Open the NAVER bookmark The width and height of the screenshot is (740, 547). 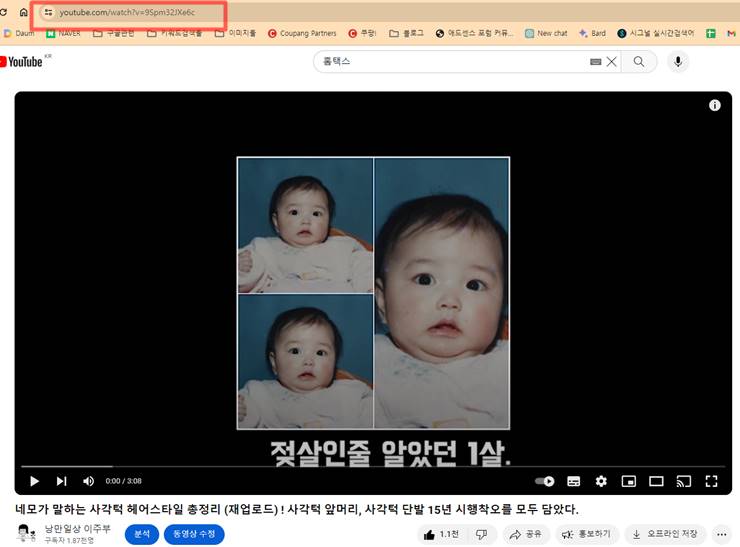point(63,33)
